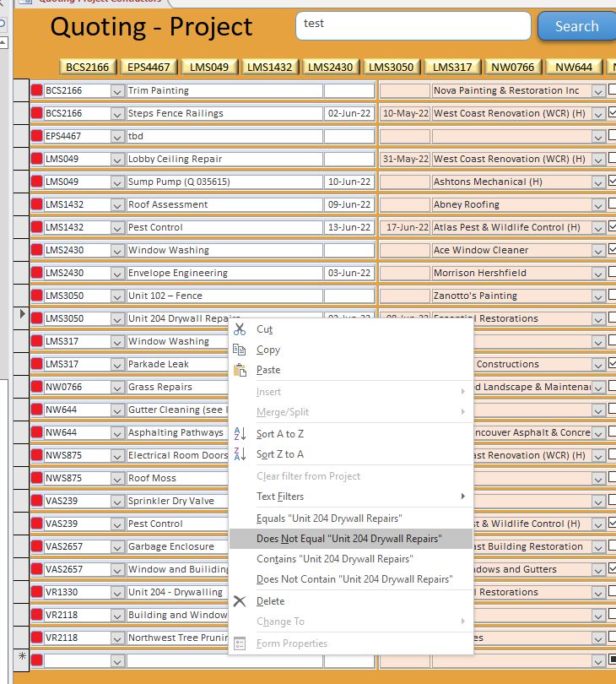Click the Window Washing field on LMS2430 row

click(224, 250)
